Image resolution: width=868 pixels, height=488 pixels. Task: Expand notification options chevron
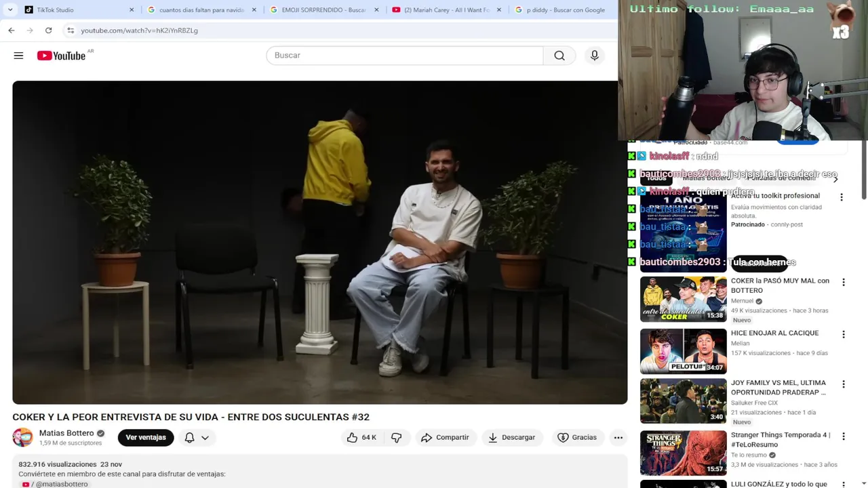205,438
